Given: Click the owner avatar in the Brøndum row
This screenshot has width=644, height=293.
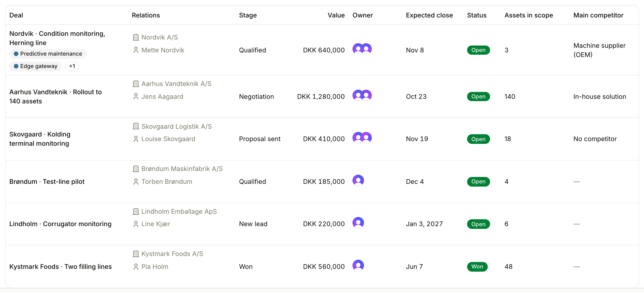Looking at the screenshot, I should (358, 180).
